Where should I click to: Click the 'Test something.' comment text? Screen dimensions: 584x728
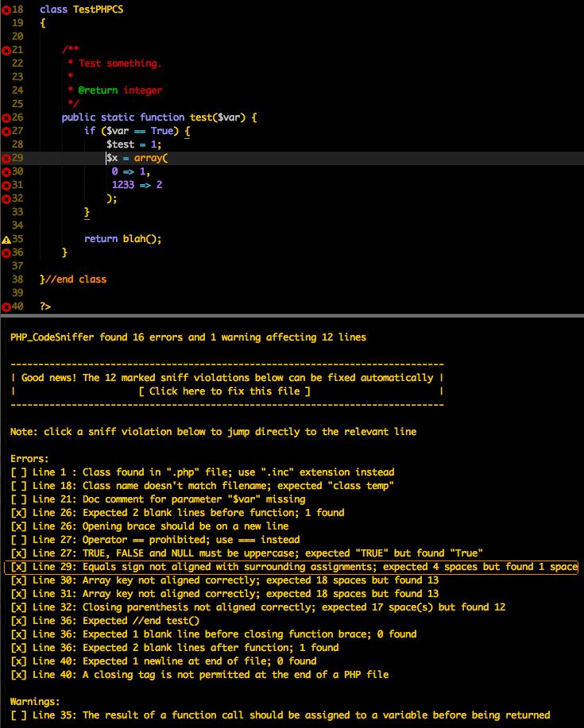120,64
